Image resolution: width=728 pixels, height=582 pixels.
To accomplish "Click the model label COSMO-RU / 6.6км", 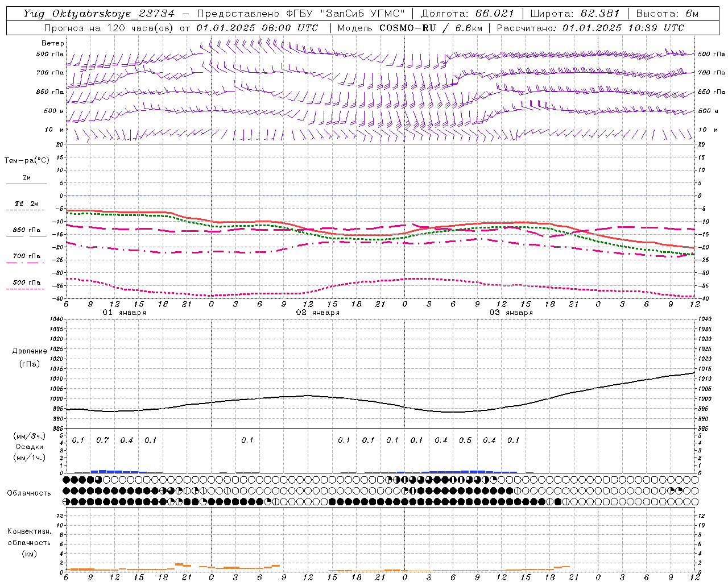I will click(x=430, y=28).
